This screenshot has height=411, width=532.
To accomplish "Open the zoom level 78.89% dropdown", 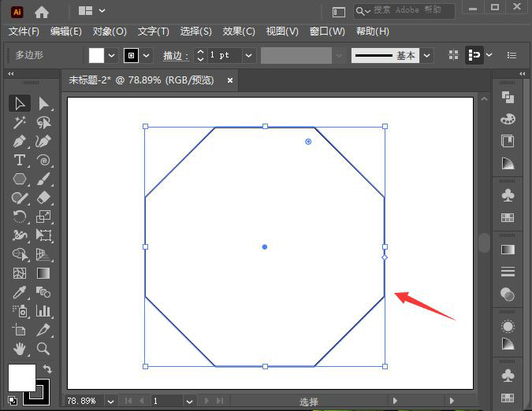I will point(110,402).
